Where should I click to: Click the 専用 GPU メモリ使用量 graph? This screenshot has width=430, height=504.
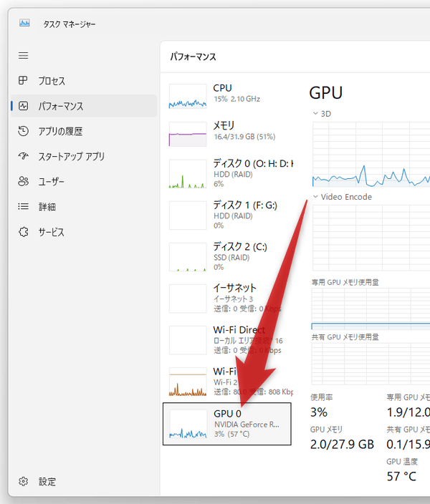(371, 309)
